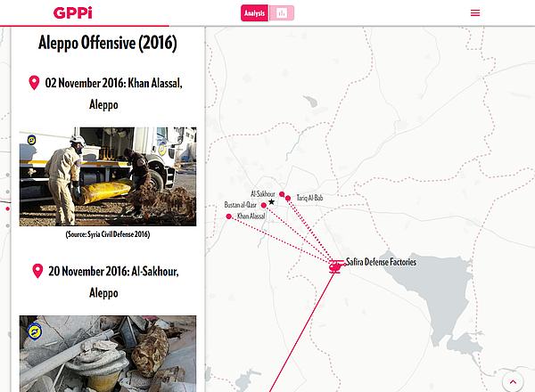
Task: Click the pin icon beside 02 November 2016
Action: 34,83
